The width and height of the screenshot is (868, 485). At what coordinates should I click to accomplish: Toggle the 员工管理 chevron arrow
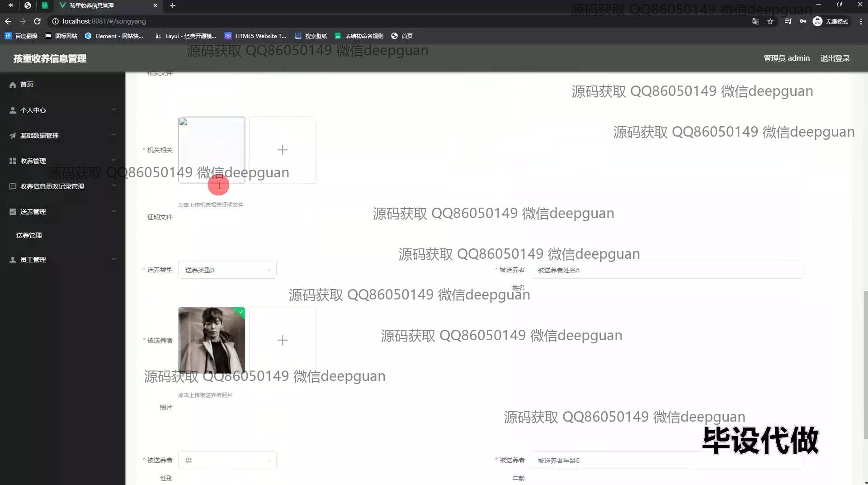pyautogui.click(x=114, y=259)
